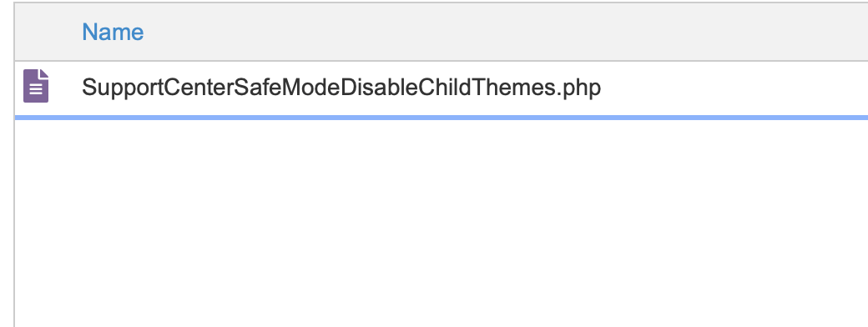Highlight the only file listed under Name

[341, 88]
